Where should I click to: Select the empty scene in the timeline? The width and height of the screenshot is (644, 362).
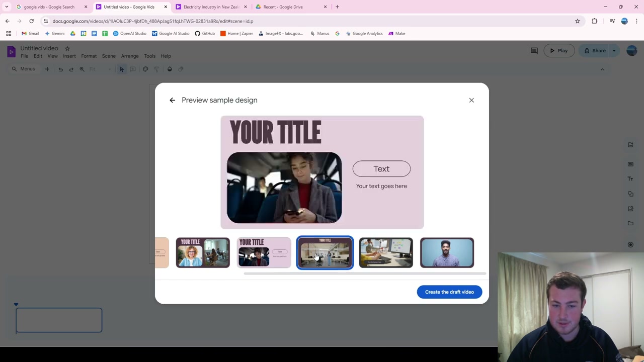59,320
